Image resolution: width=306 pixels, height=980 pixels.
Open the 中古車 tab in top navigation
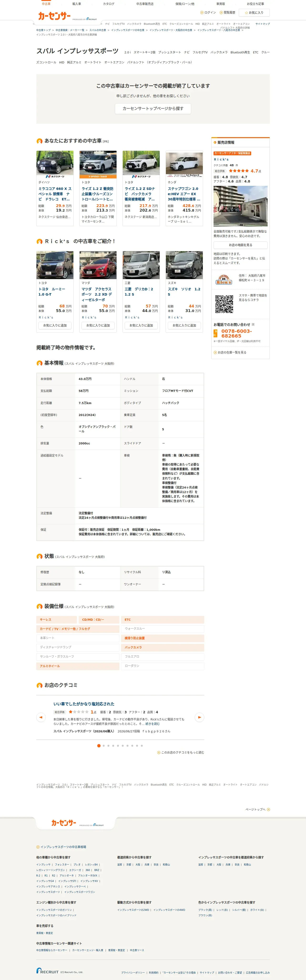46,4
